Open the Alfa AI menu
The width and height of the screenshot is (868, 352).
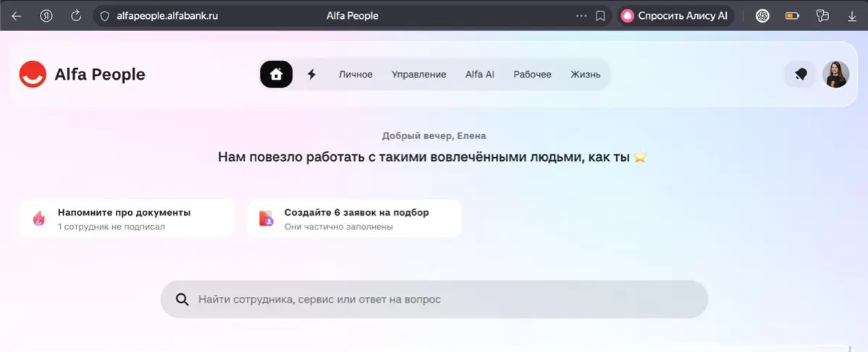coord(480,74)
